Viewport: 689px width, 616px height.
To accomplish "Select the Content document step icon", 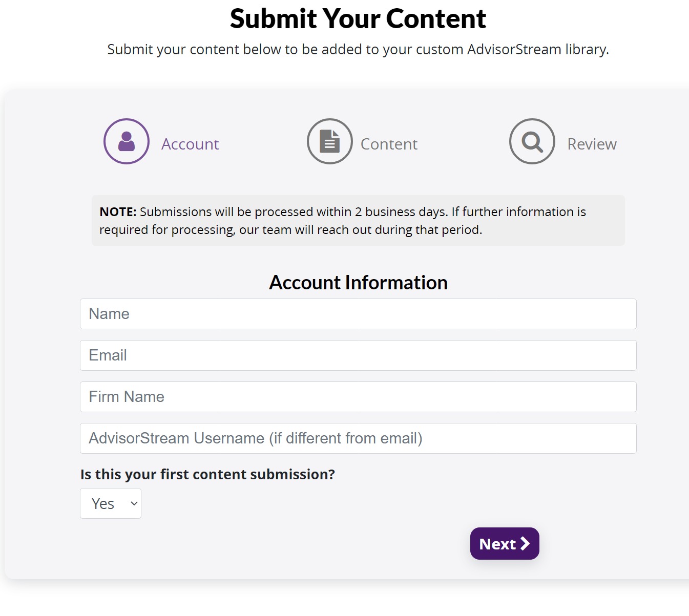I will point(330,141).
